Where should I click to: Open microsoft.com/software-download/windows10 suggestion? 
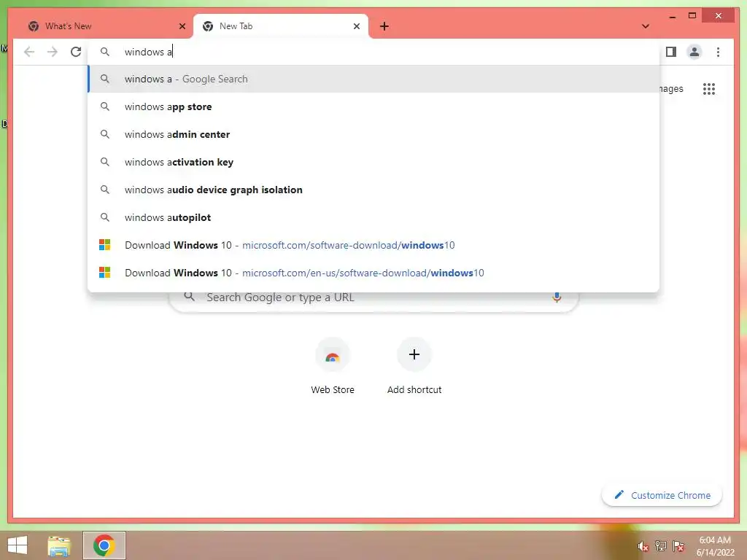pyautogui.click(x=374, y=245)
